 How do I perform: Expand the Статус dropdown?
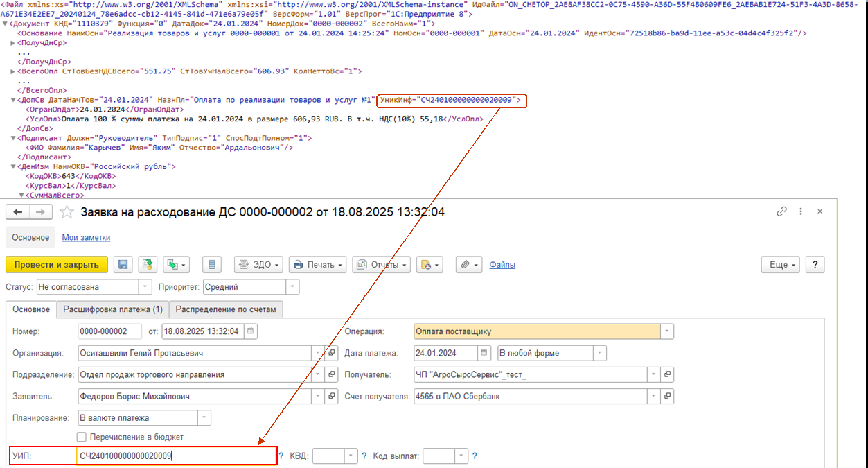click(145, 286)
